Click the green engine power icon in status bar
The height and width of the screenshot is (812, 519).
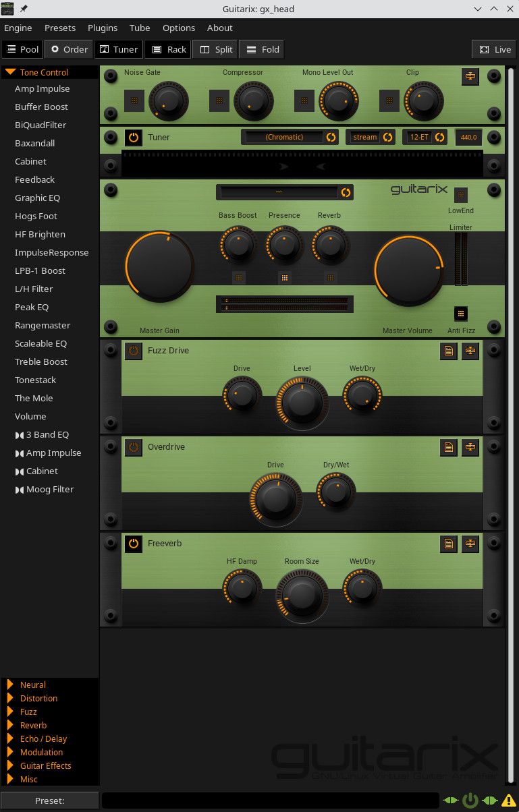click(470, 801)
